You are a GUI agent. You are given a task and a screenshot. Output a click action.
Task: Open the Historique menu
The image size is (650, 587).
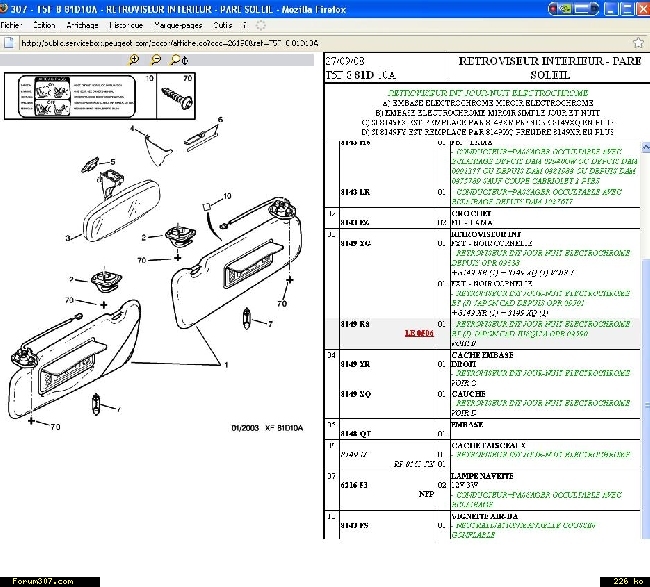pyautogui.click(x=126, y=25)
